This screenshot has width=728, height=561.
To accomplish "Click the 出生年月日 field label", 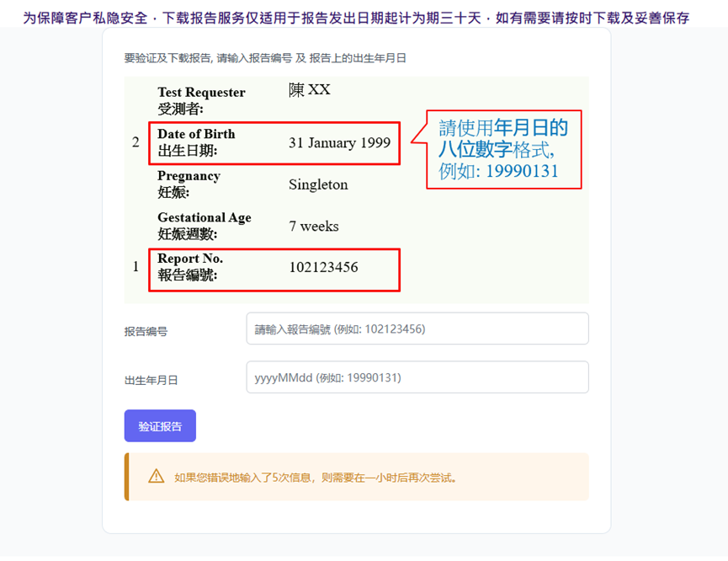I will tap(151, 381).
